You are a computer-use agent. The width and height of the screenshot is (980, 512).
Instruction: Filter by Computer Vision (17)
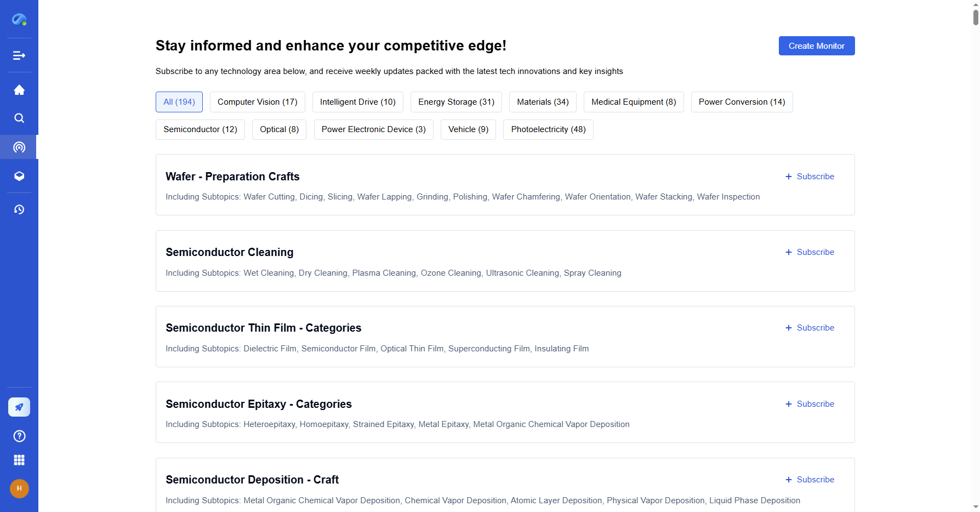(257, 102)
